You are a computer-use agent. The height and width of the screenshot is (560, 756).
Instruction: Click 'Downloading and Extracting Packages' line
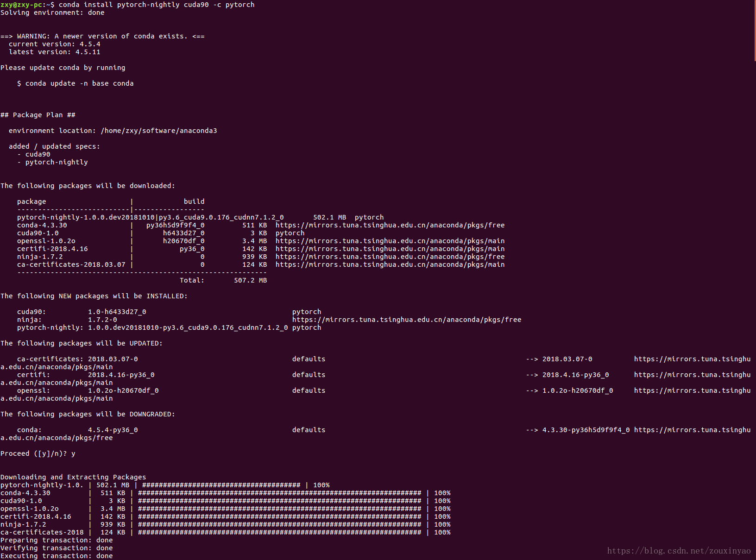(73, 477)
